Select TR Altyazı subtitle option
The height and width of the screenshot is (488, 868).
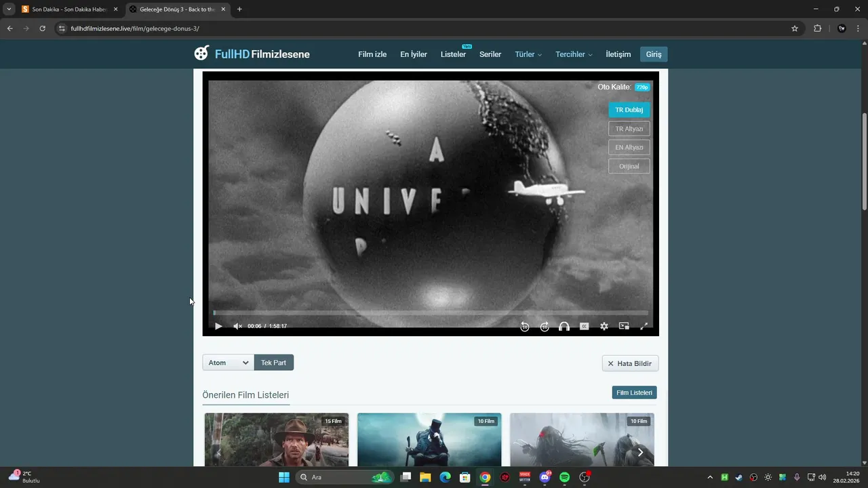coord(629,129)
